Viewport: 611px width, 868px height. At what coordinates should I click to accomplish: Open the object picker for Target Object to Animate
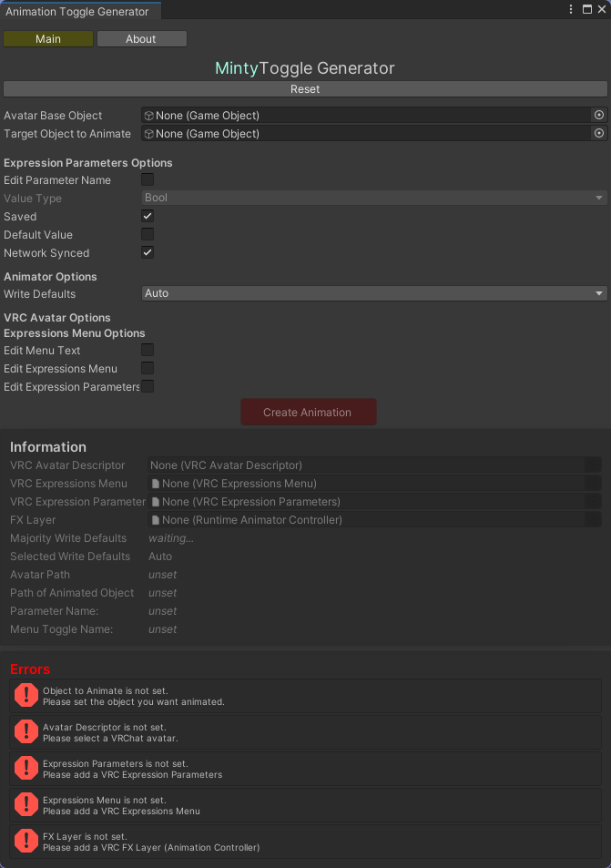(x=599, y=133)
